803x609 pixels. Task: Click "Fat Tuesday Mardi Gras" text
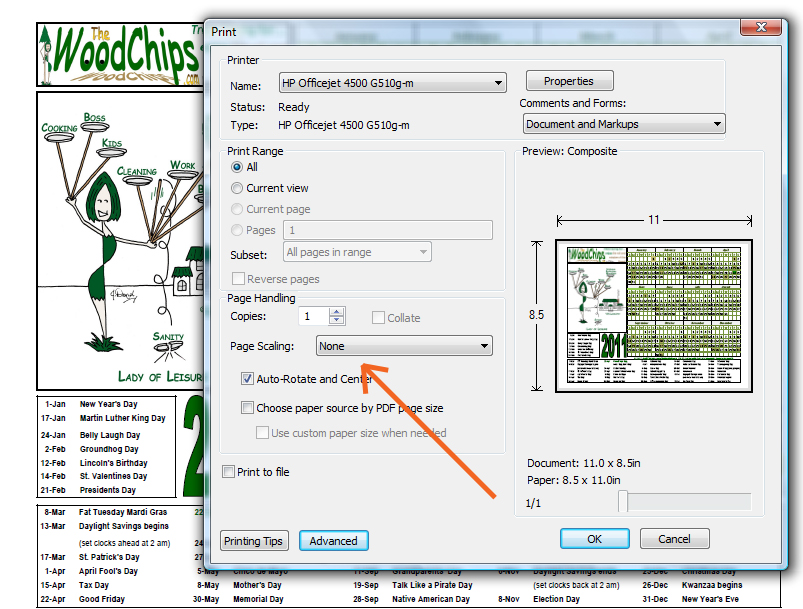click(122, 512)
